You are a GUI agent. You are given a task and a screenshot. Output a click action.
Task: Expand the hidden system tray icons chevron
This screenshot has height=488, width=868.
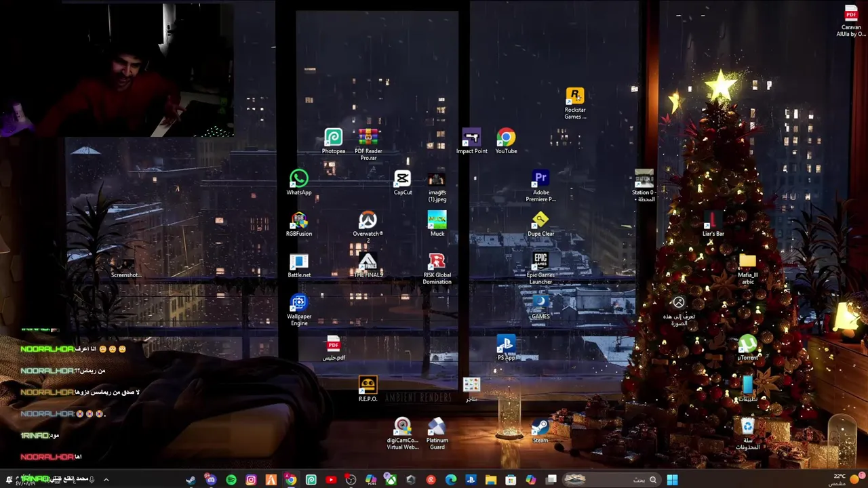tap(106, 480)
